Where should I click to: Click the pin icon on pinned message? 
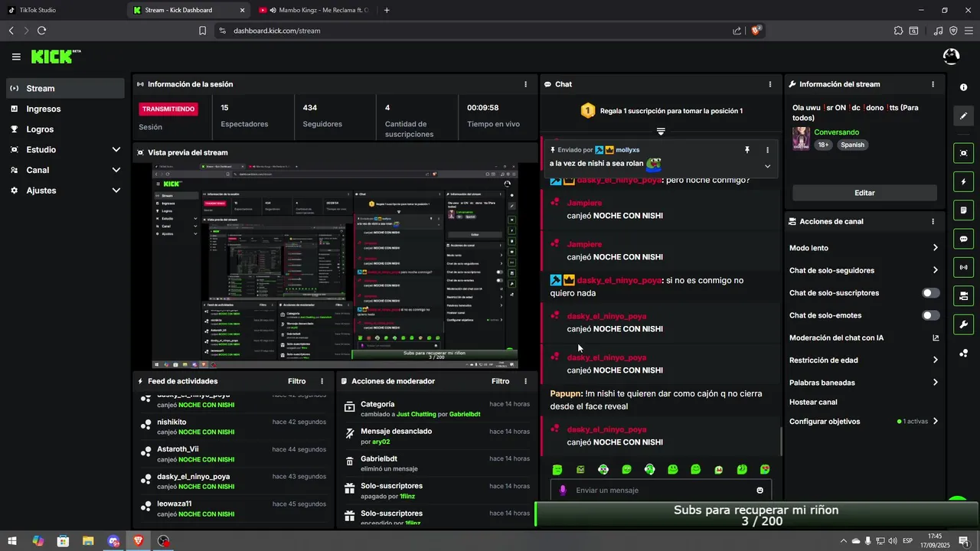[x=747, y=150]
